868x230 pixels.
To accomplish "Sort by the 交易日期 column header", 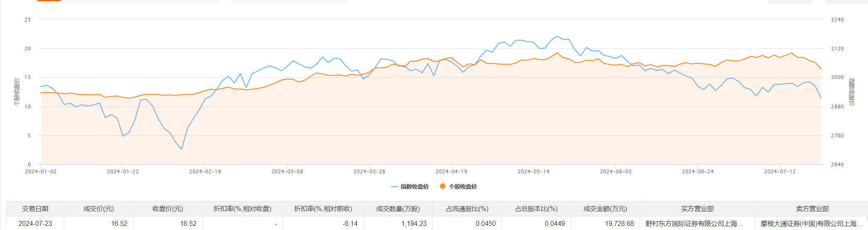I will coord(35,209).
